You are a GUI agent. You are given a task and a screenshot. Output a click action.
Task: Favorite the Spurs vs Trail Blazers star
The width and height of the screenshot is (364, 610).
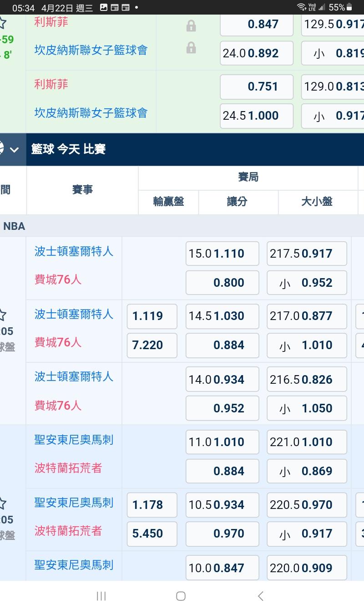point(2,503)
